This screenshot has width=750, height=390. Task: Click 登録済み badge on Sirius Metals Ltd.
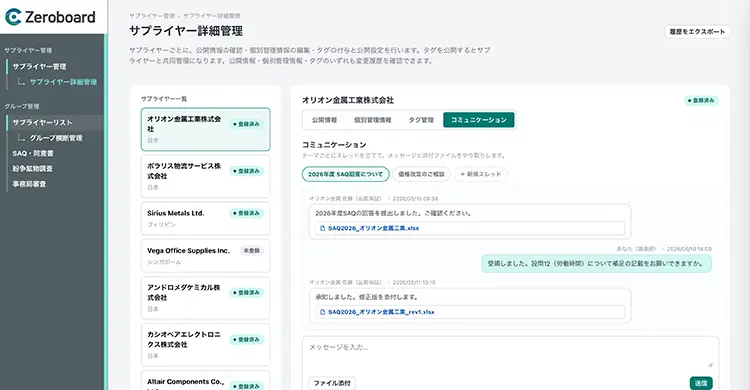point(246,213)
